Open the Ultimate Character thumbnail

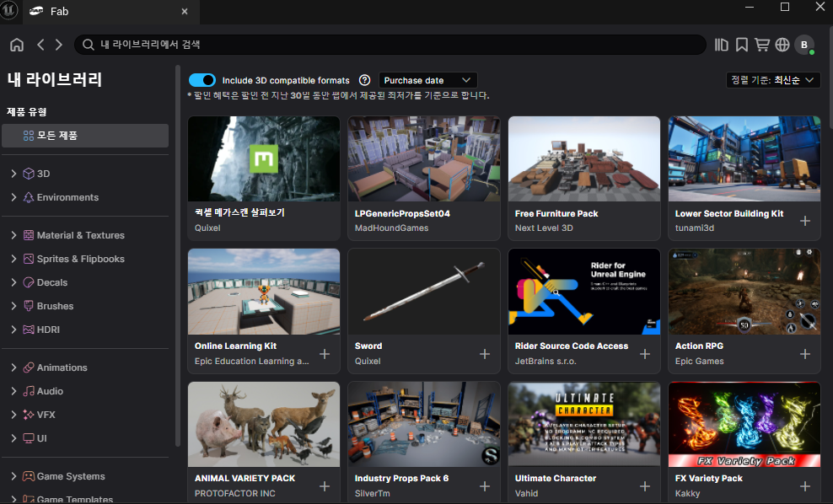(x=584, y=424)
